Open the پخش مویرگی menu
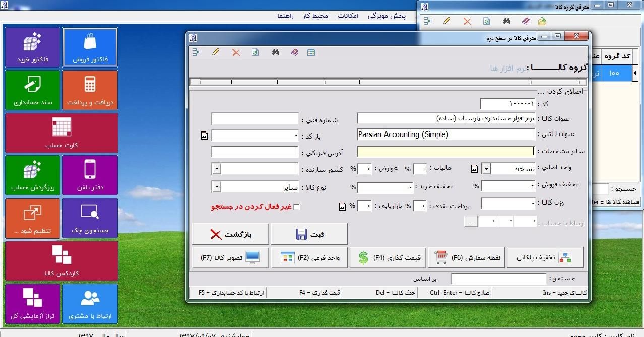 387,16
